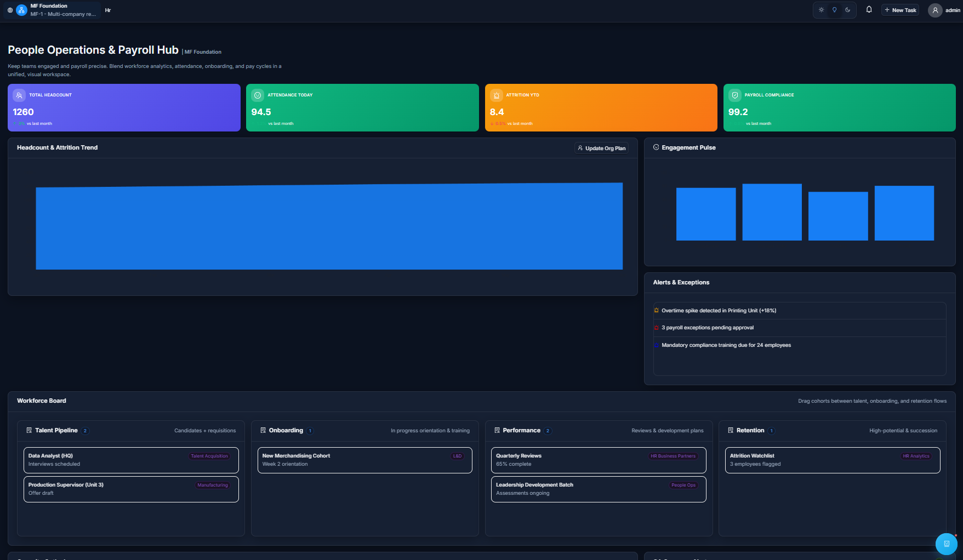Click the New Task button
963x560 pixels.
tap(900, 9)
